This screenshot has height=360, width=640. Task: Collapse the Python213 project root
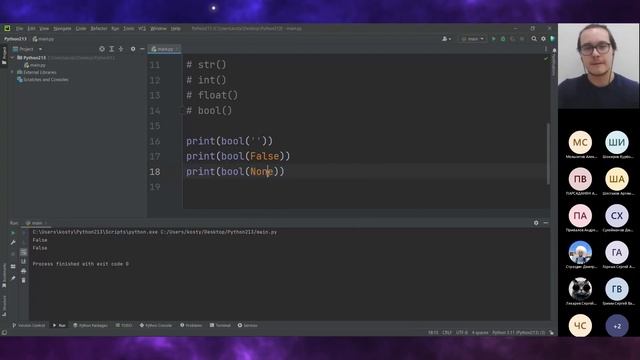12,58
